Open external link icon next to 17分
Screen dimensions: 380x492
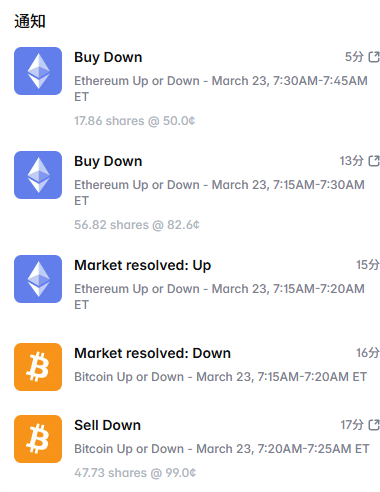click(374, 425)
